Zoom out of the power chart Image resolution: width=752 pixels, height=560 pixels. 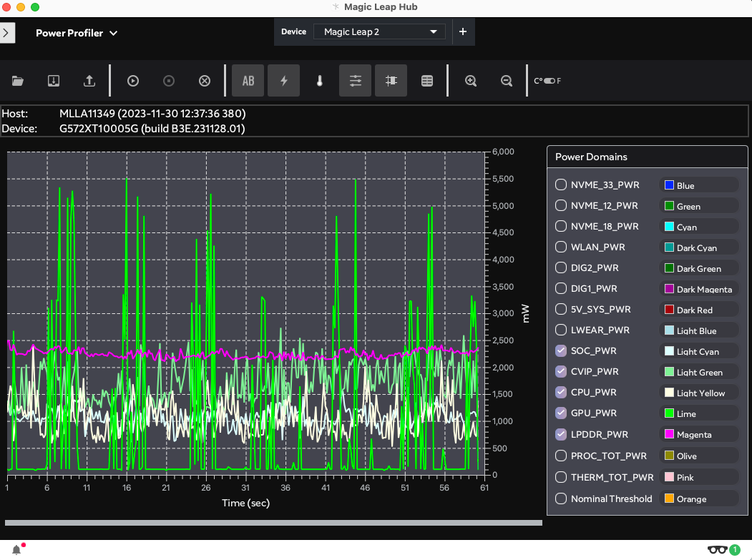(x=507, y=80)
